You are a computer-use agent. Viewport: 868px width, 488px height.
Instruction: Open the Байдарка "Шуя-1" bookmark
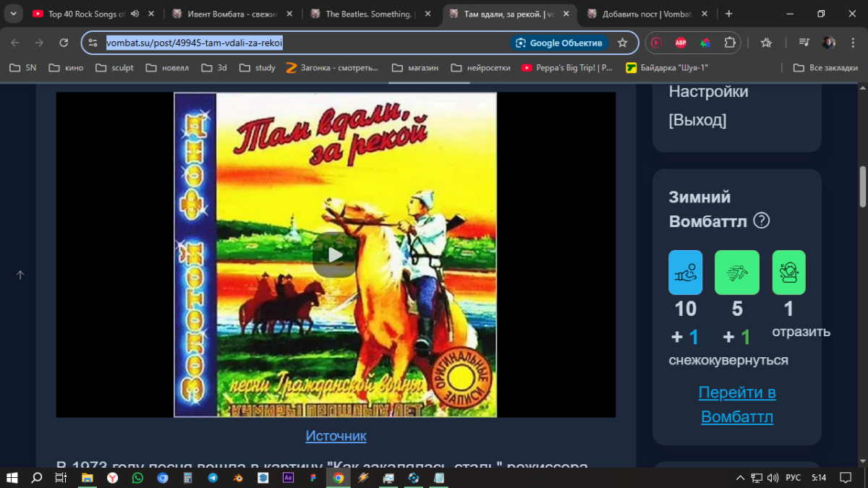click(x=667, y=68)
